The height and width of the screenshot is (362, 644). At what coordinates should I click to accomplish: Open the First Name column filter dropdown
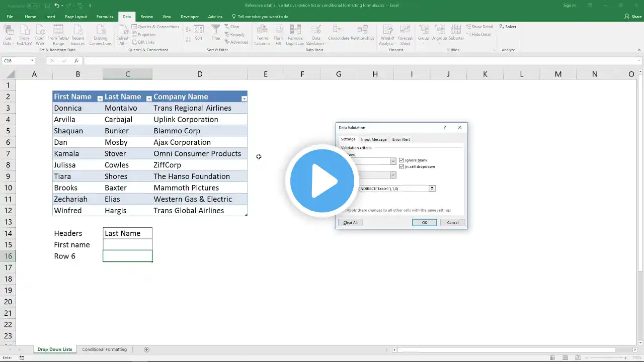click(x=100, y=99)
